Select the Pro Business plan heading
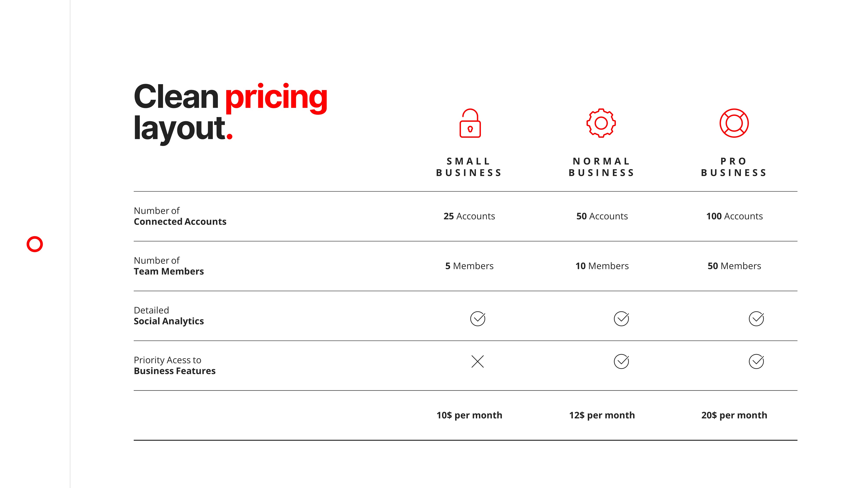The image size is (868, 488). point(734,167)
